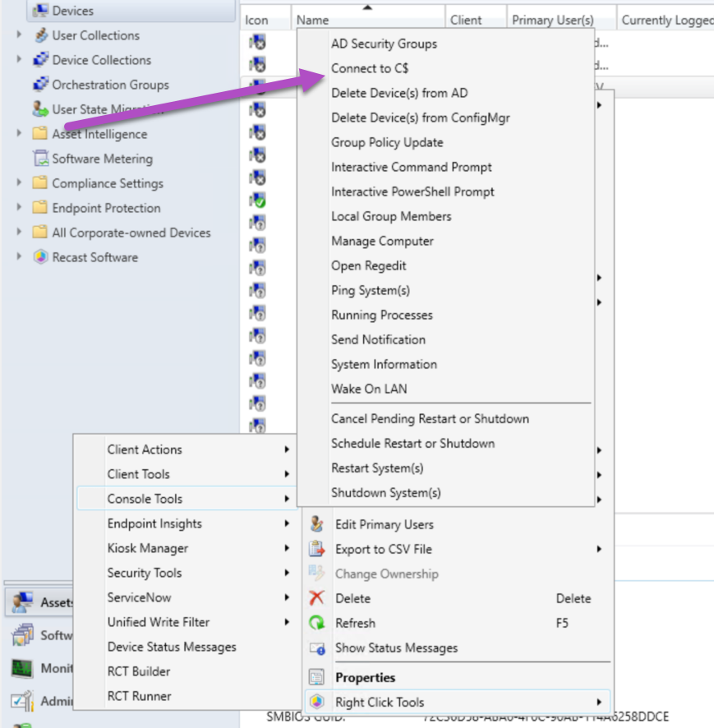
Task: Click the Software Metering icon
Action: click(x=40, y=159)
